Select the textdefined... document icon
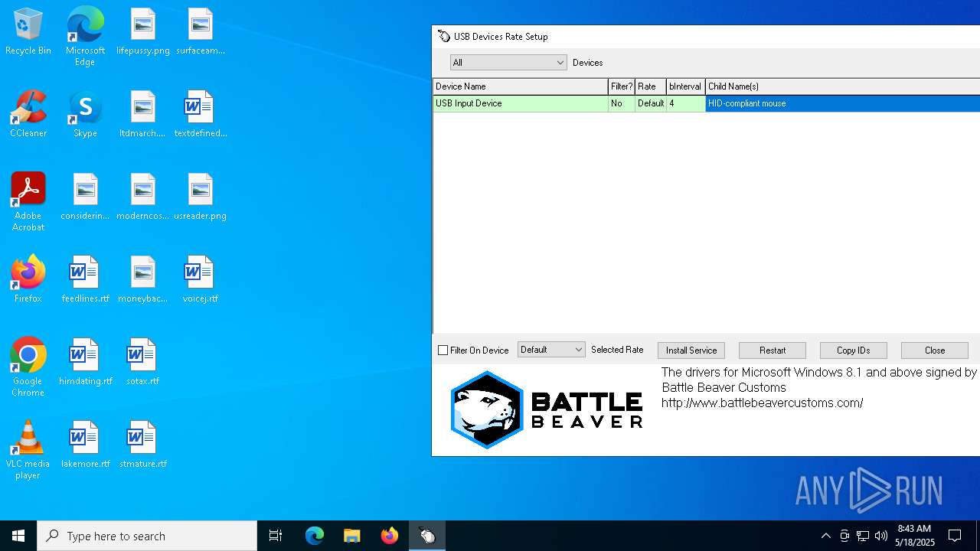Image resolution: width=980 pixels, height=551 pixels. point(200,115)
